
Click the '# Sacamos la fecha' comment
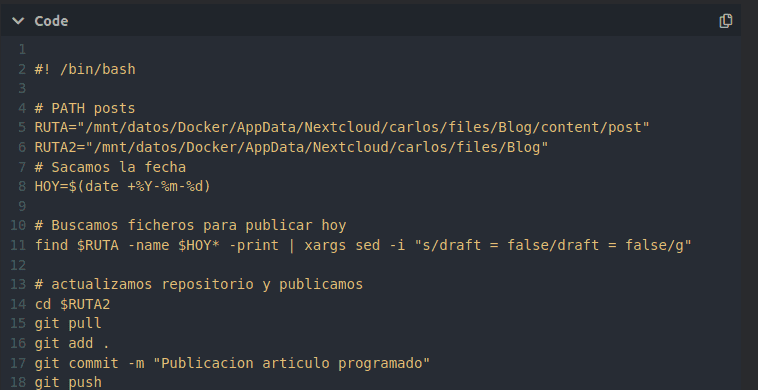110,167
